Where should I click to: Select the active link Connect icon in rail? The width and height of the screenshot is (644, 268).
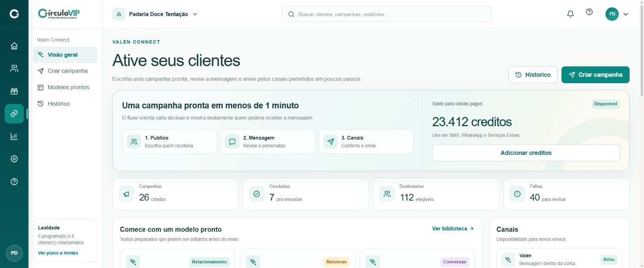14,114
